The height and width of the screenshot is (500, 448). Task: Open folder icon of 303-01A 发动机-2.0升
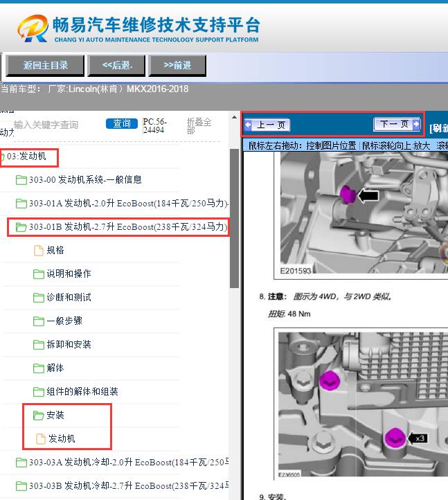tap(21, 204)
